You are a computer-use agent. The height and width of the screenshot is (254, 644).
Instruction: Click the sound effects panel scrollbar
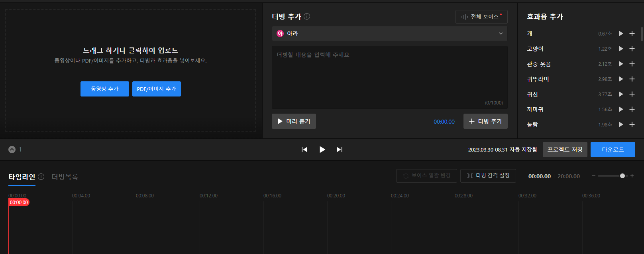tap(642, 34)
